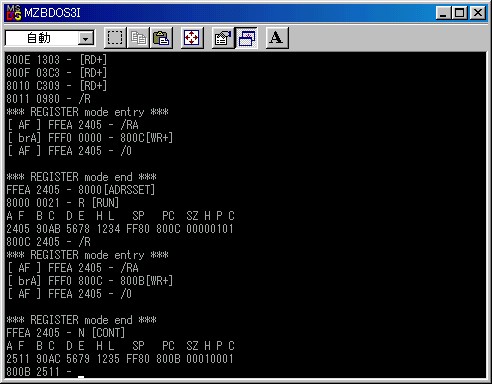Click the last register value row 2511
The height and width of the screenshot is (384, 492).
point(120,359)
